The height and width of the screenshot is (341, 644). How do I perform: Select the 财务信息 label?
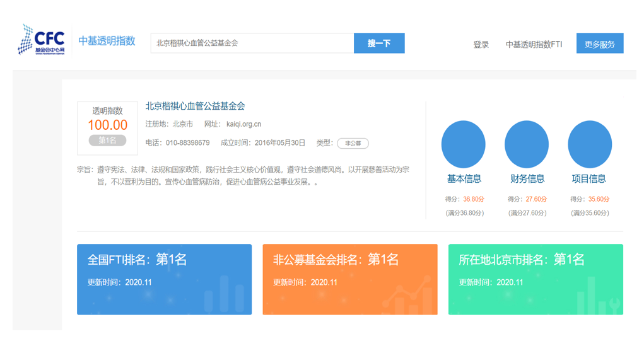click(527, 179)
